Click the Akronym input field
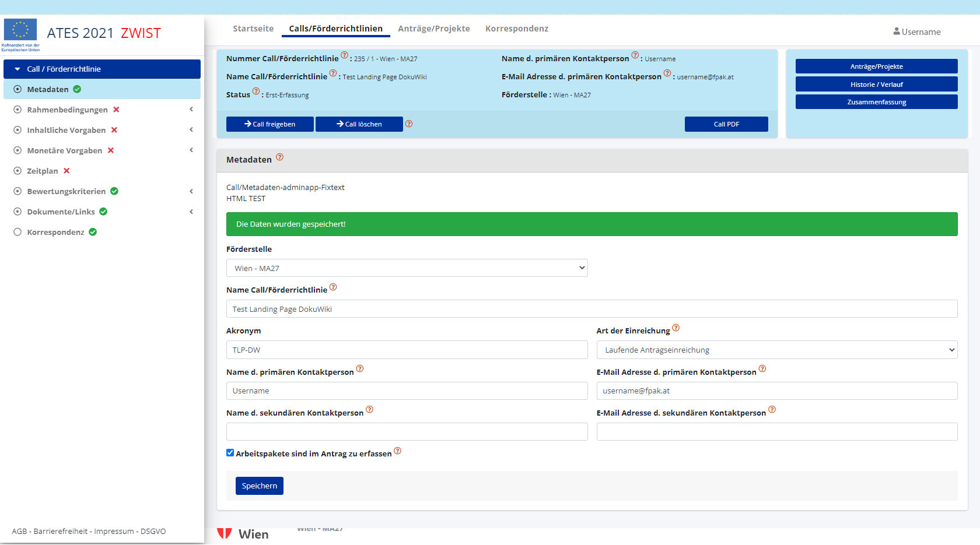Screen dimensions: 980x545 (x=407, y=350)
